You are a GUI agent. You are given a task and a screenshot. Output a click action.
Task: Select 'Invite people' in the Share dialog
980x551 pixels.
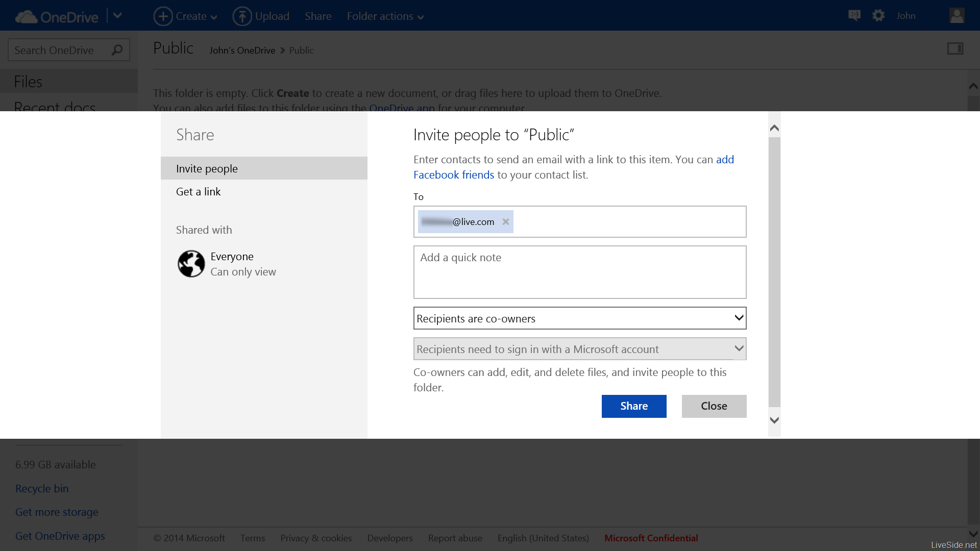click(x=207, y=168)
